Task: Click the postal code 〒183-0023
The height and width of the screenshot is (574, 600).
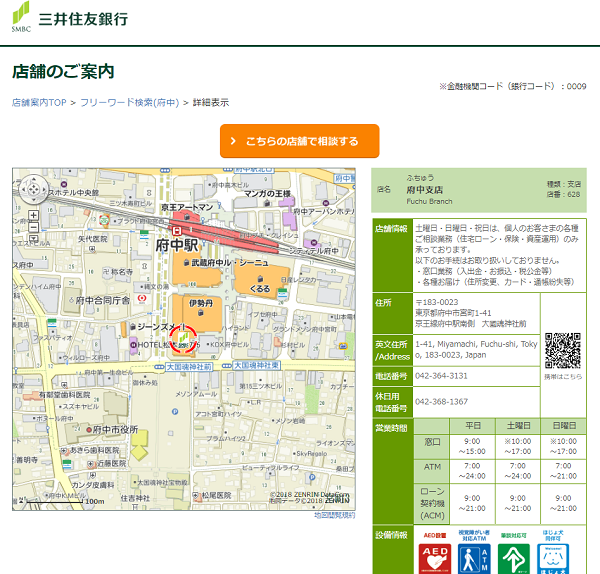Action: pos(437,302)
